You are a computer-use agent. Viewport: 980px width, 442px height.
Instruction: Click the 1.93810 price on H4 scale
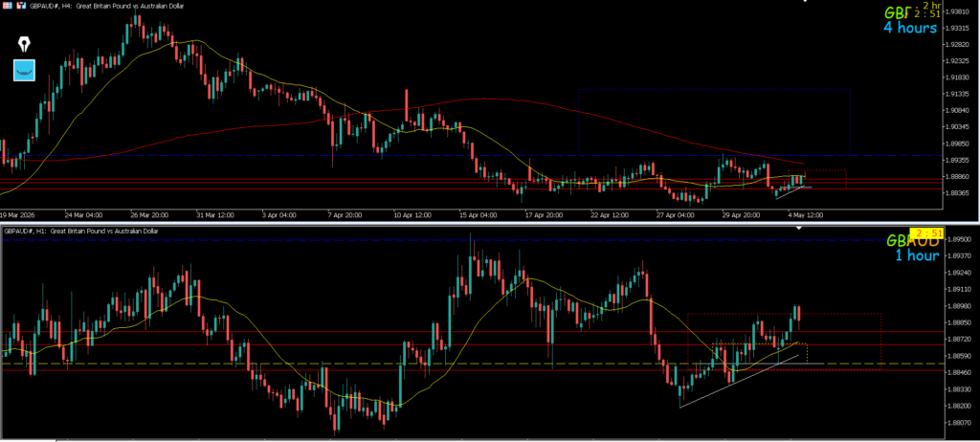(957, 11)
